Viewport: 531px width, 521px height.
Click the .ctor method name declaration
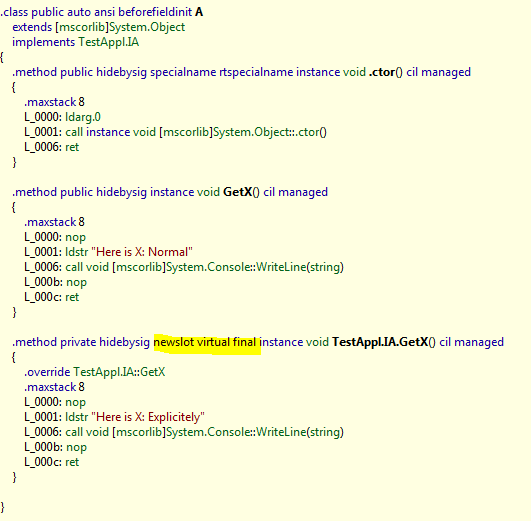(x=382, y=72)
